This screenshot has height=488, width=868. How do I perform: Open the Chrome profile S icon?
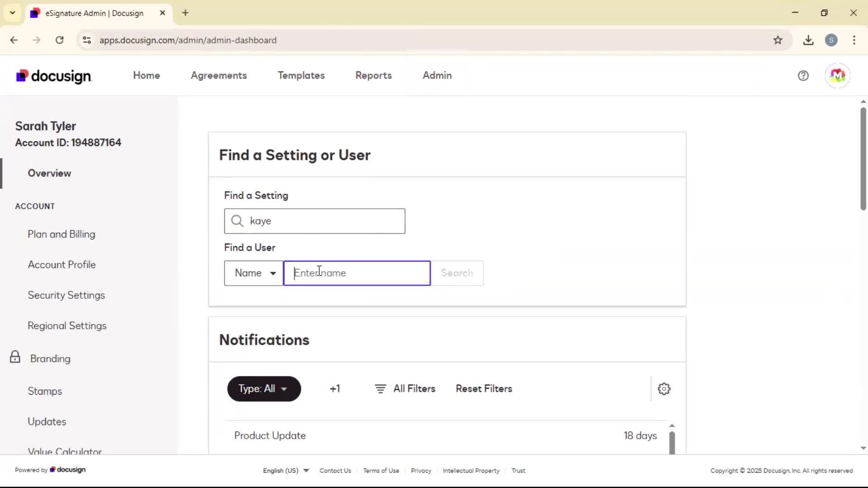831,40
